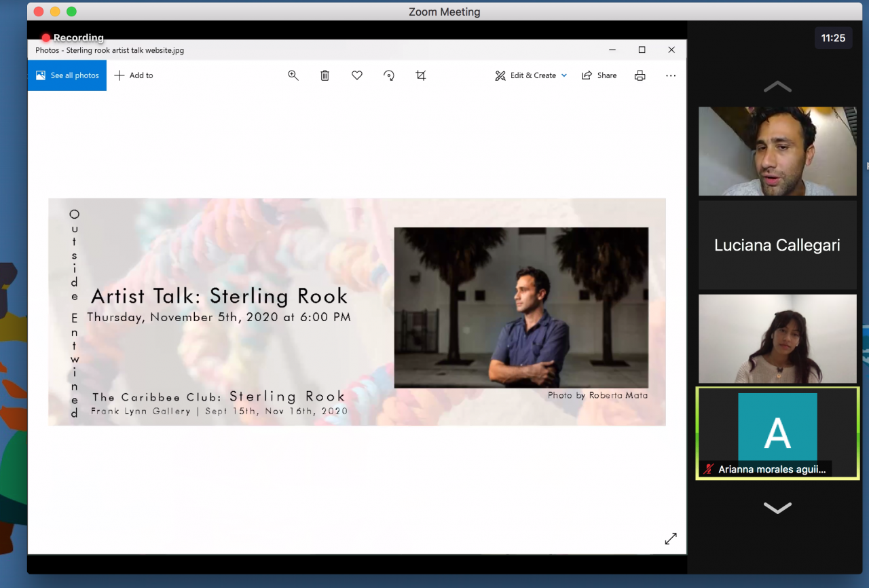The height and width of the screenshot is (588, 869).
Task: Click Add to in the toolbar
Action: click(134, 75)
